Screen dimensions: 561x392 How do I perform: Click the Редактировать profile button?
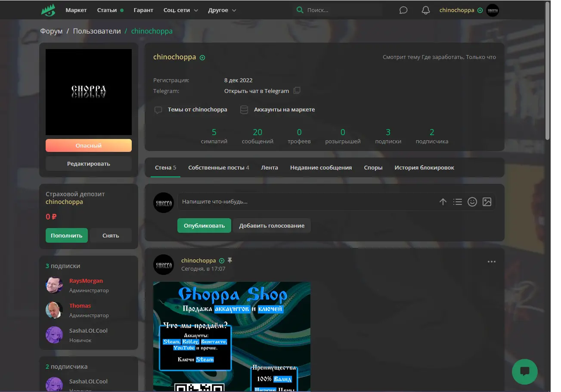click(89, 164)
